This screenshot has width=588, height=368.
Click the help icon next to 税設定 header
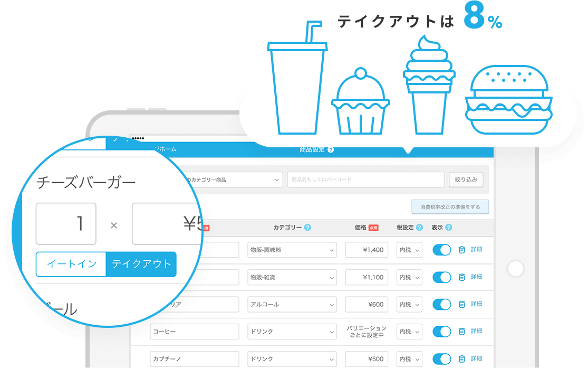pos(419,228)
